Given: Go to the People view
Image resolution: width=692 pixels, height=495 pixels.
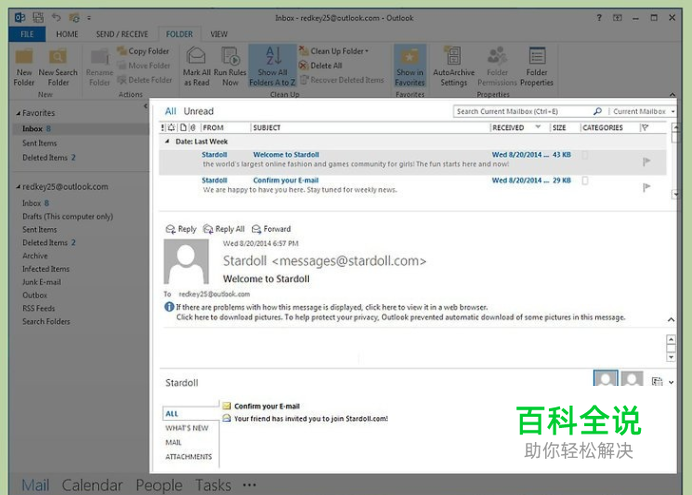Looking at the screenshot, I should (159, 485).
